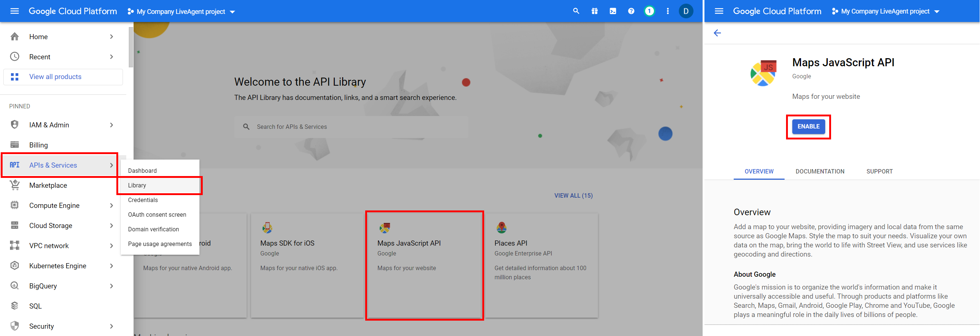Expand the Compute Engine chevron
The width and height of the screenshot is (980, 336).
112,205
